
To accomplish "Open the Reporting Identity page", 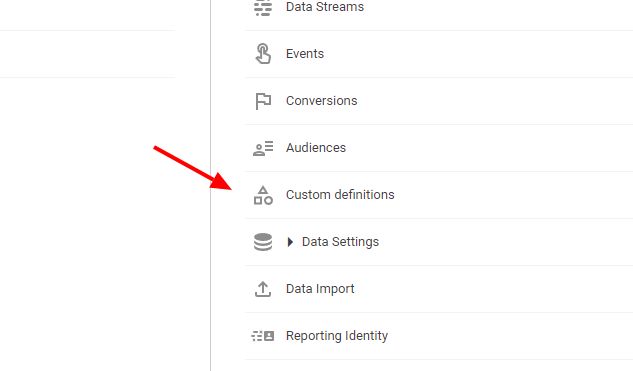I will tap(337, 336).
